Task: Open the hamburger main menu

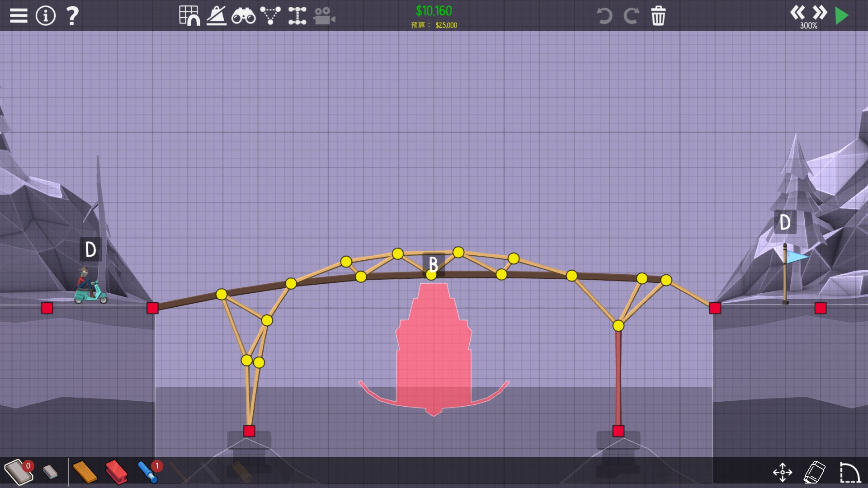Action: (19, 16)
